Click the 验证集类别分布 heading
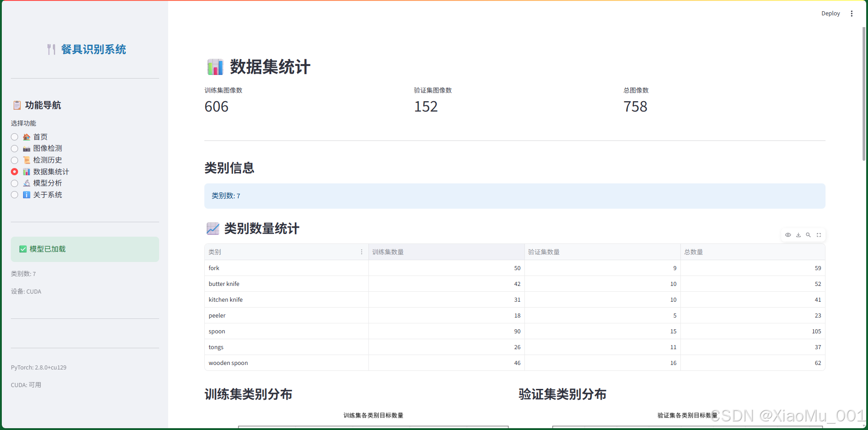868x430 pixels. click(x=562, y=394)
